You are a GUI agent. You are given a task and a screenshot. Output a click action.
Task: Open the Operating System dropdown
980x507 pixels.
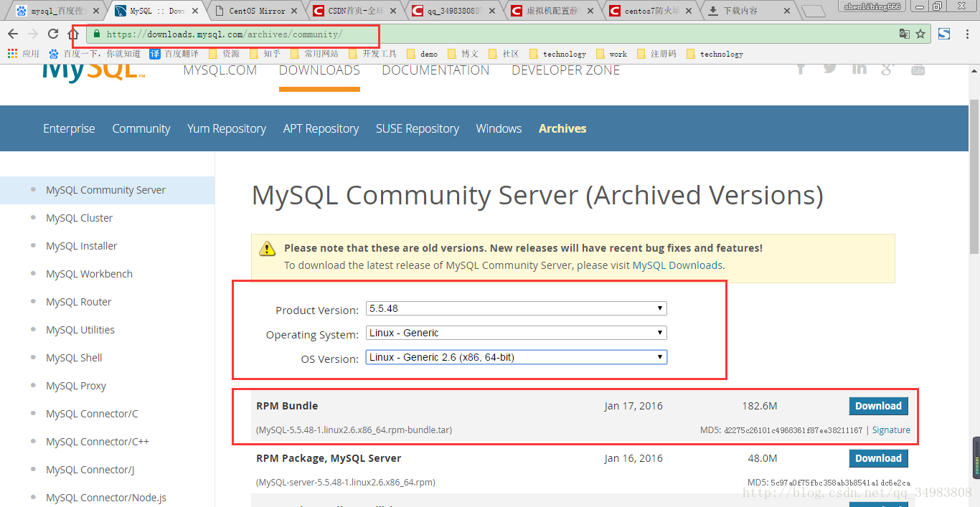point(517,333)
